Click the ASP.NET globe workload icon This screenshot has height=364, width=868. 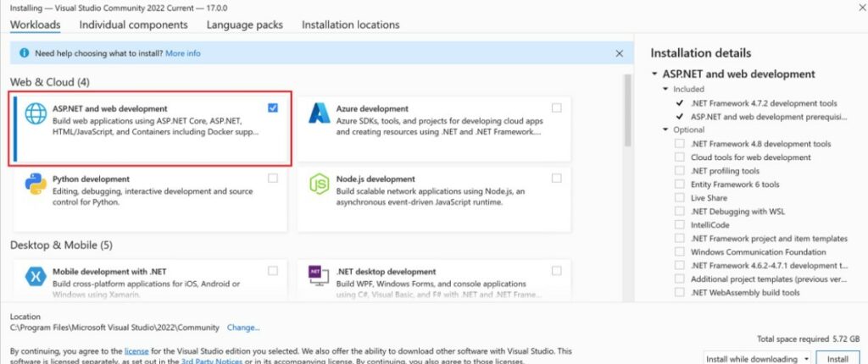point(36,113)
